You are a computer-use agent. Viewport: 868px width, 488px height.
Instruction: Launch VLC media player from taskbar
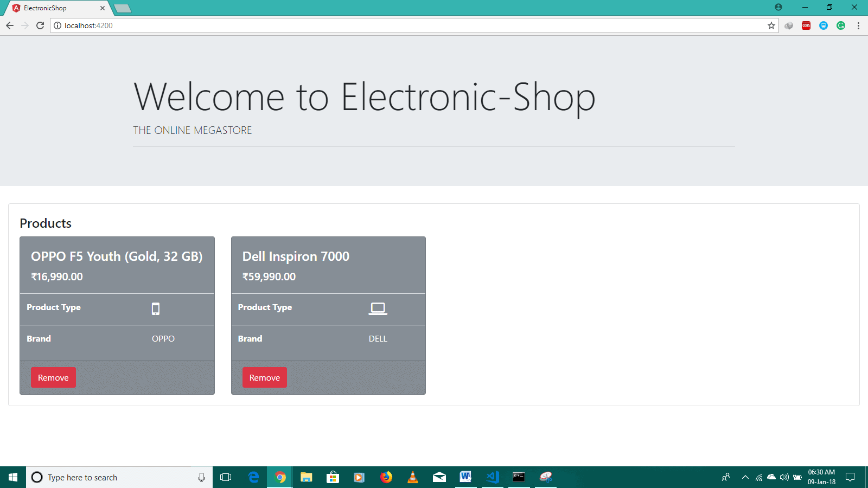(413, 477)
